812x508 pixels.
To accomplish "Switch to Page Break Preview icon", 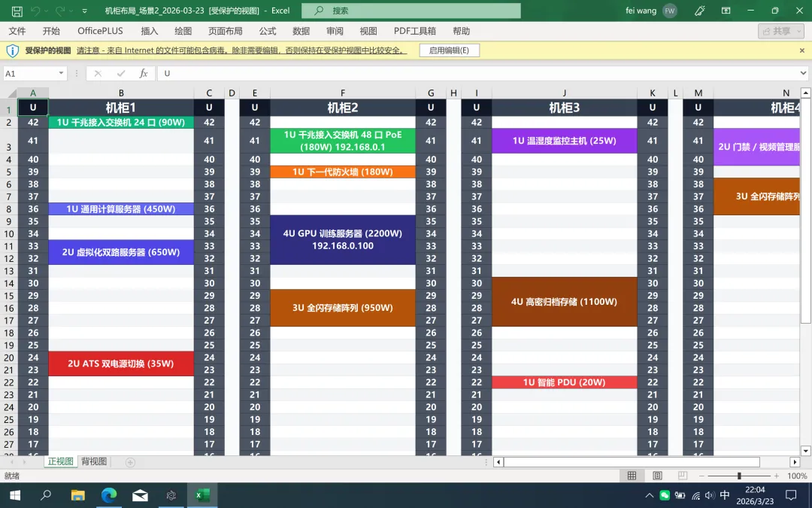I will click(683, 476).
